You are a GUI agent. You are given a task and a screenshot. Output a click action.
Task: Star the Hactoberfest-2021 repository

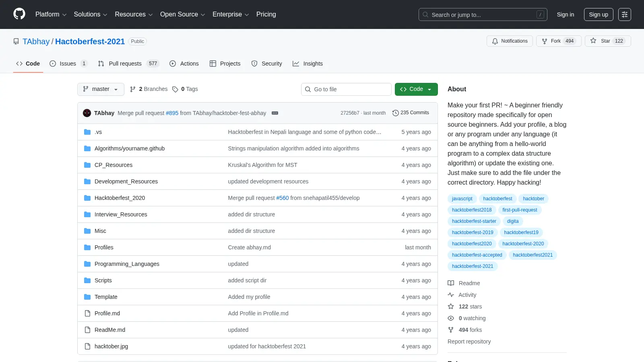[608, 41]
